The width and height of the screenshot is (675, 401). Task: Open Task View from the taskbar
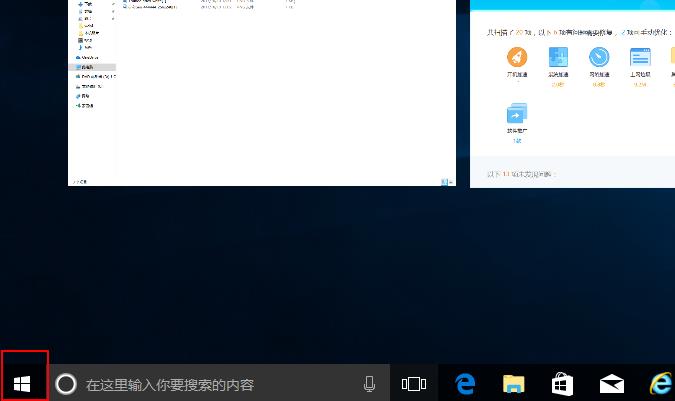(x=413, y=384)
